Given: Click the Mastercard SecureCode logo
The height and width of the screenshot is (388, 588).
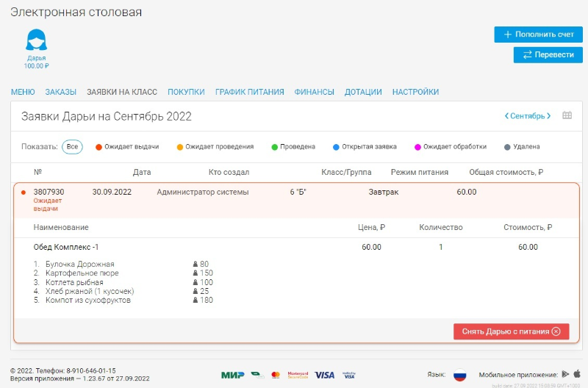Looking at the screenshot, I should click(298, 375).
